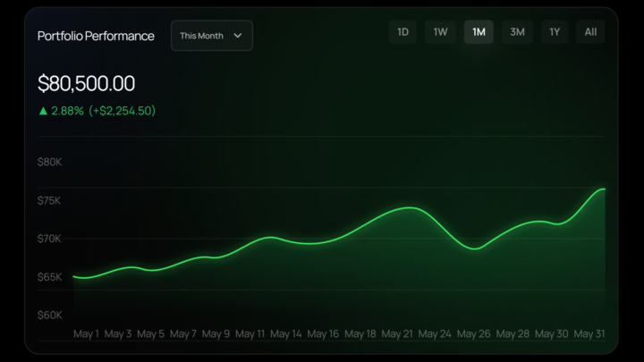Show the All time range
The image size is (644, 362).
590,32
